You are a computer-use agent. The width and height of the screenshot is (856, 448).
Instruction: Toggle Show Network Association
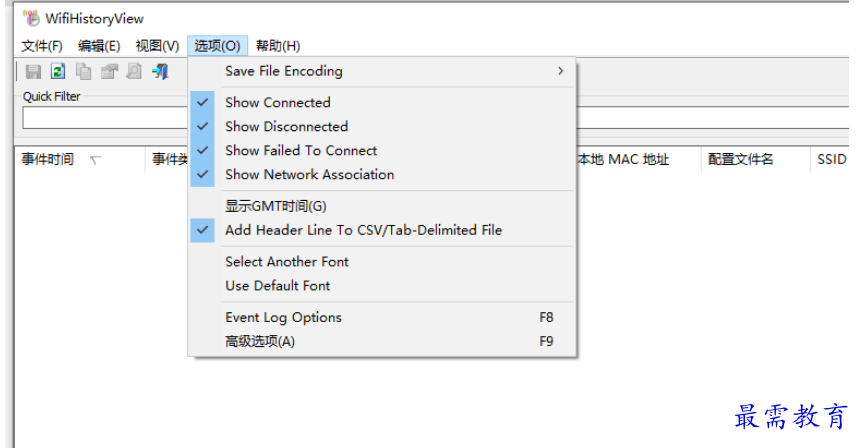309,174
